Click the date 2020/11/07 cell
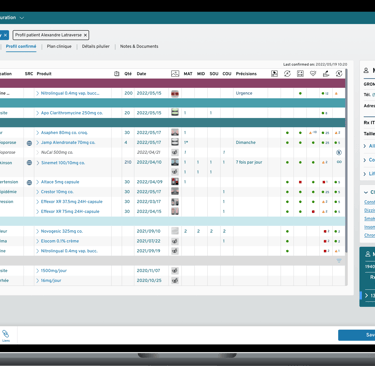 pos(148,270)
